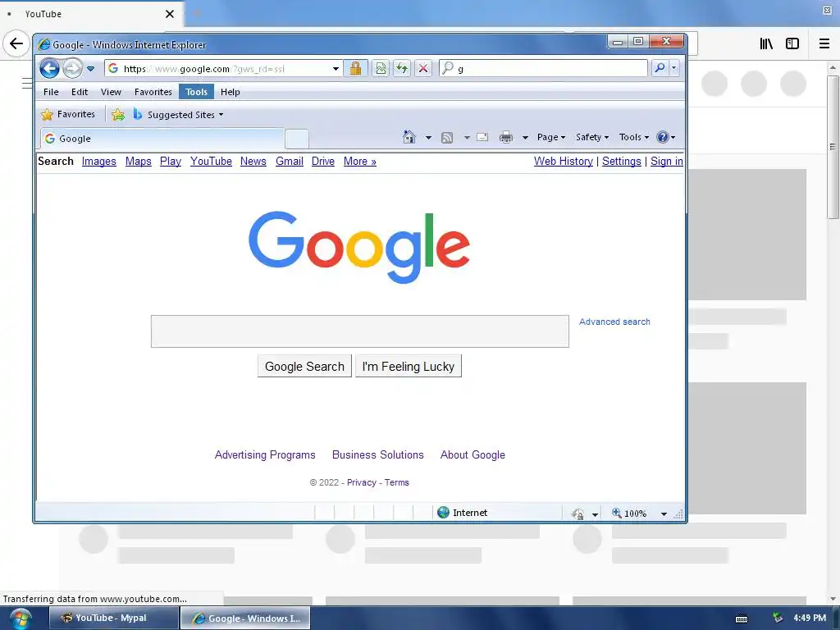Expand the Home dropdown arrow
840x630 pixels.
tap(428, 138)
